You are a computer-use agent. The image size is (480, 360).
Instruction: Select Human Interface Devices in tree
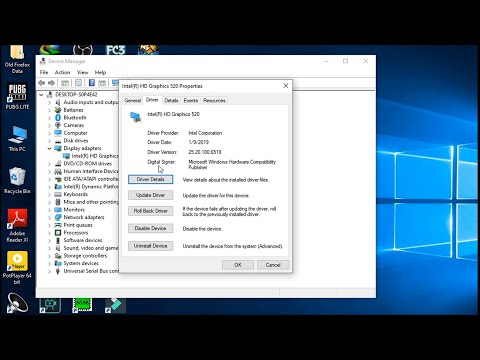click(91, 171)
